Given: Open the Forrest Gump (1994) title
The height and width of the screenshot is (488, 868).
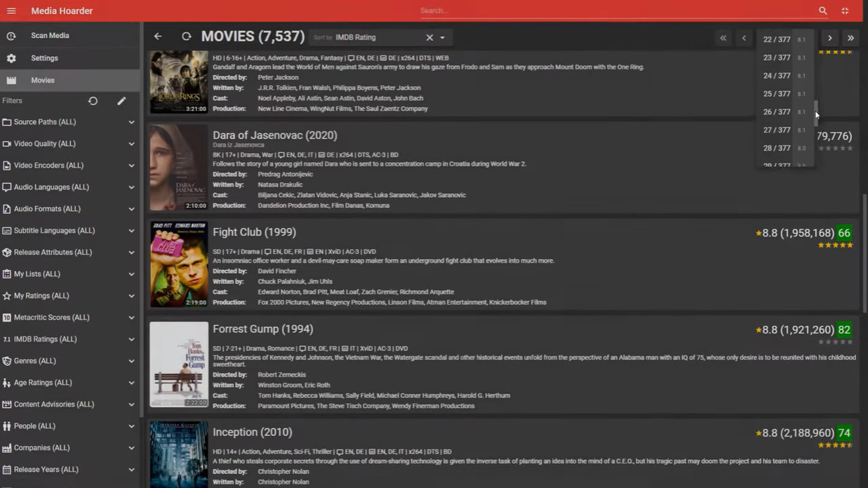Looking at the screenshot, I should pyautogui.click(x=262, y=329).
